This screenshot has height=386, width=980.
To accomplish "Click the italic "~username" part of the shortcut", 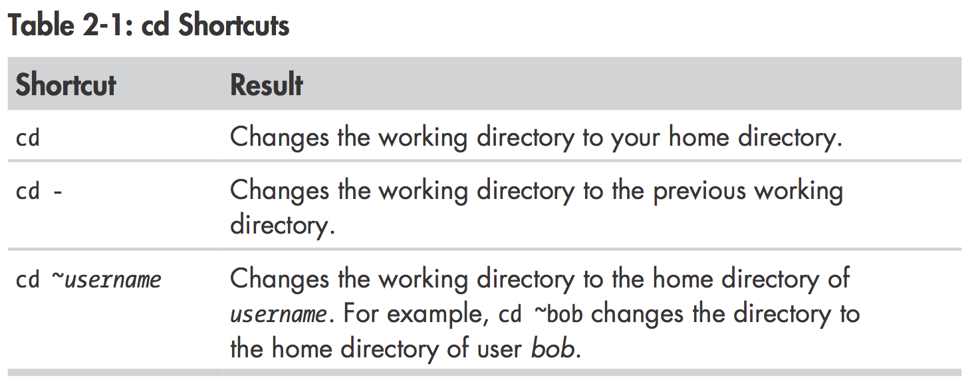I will 106,280.
